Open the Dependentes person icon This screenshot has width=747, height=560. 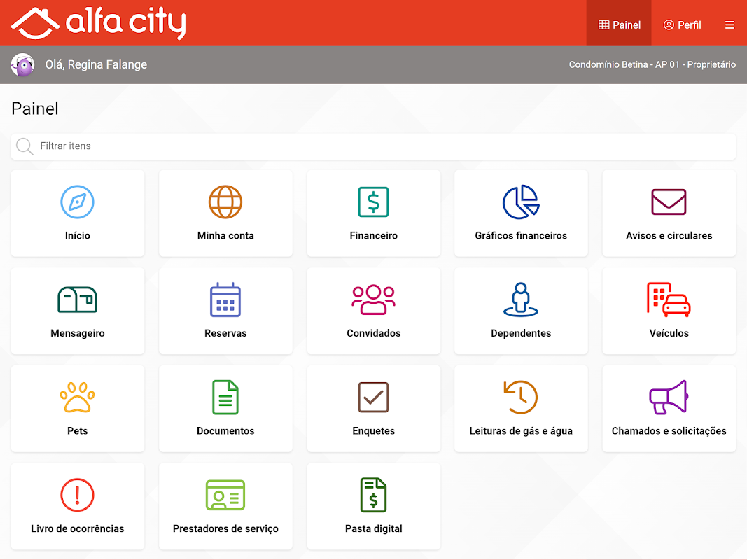(x=521, y=300)
